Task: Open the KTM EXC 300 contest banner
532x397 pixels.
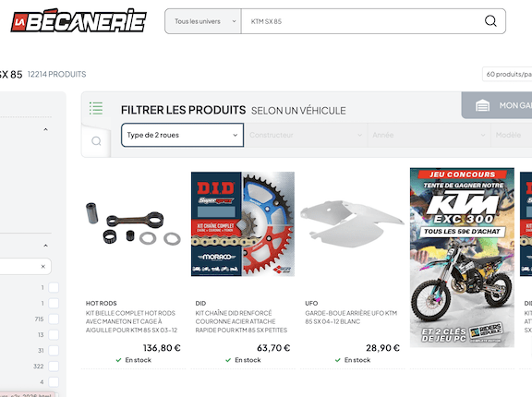Action: pos(462,258)
